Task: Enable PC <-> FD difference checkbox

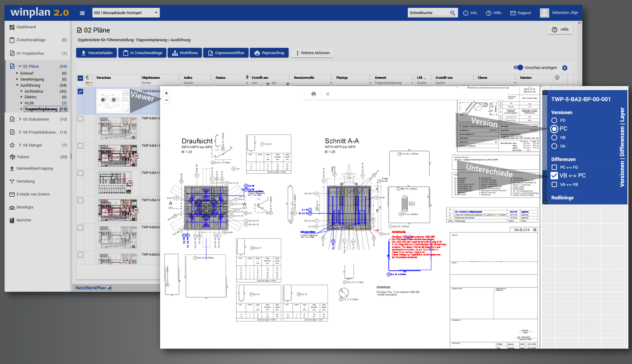Action: [x=554, y=167]
